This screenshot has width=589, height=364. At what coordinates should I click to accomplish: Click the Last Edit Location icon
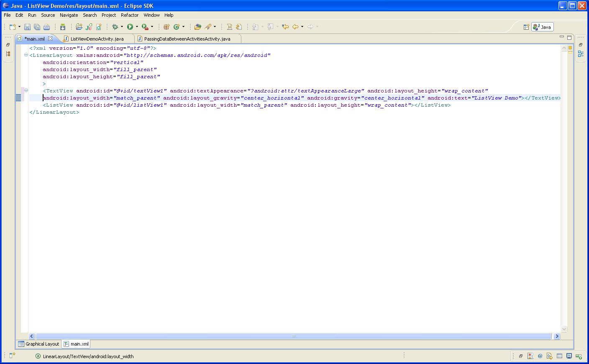click(x=285, y=27)
